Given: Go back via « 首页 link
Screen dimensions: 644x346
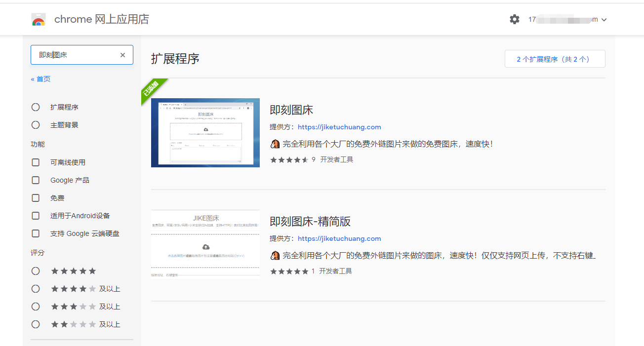Looking at the screenshot, I should [40, 79].
